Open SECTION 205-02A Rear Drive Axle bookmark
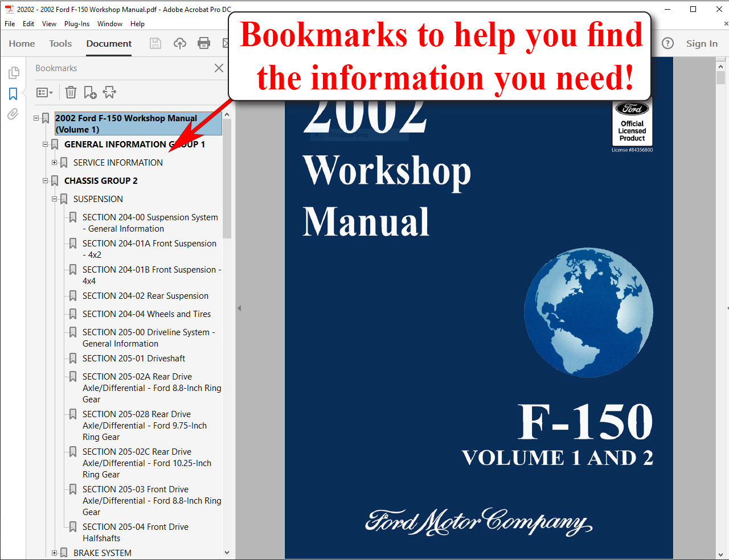 coord(152,388)
